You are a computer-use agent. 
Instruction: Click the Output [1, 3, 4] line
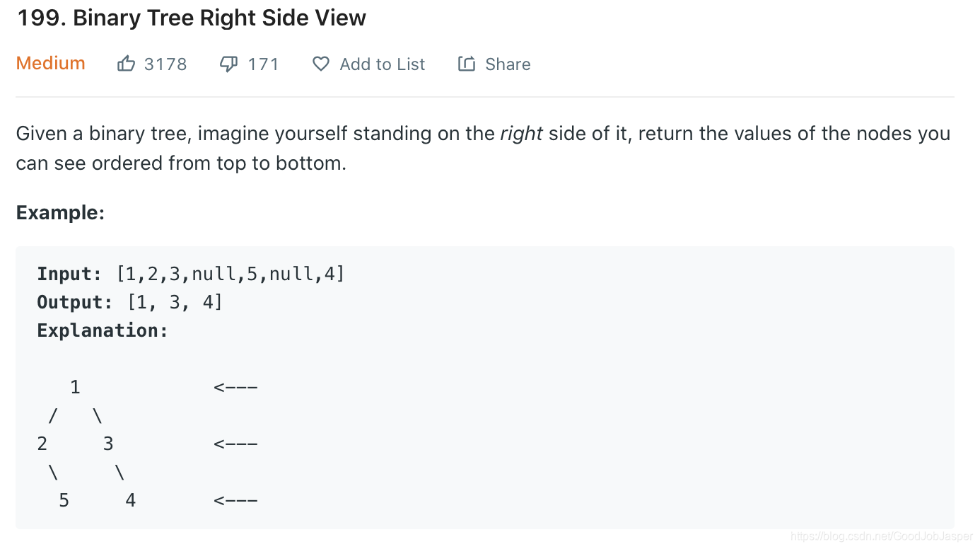click(x=130, y=302)
